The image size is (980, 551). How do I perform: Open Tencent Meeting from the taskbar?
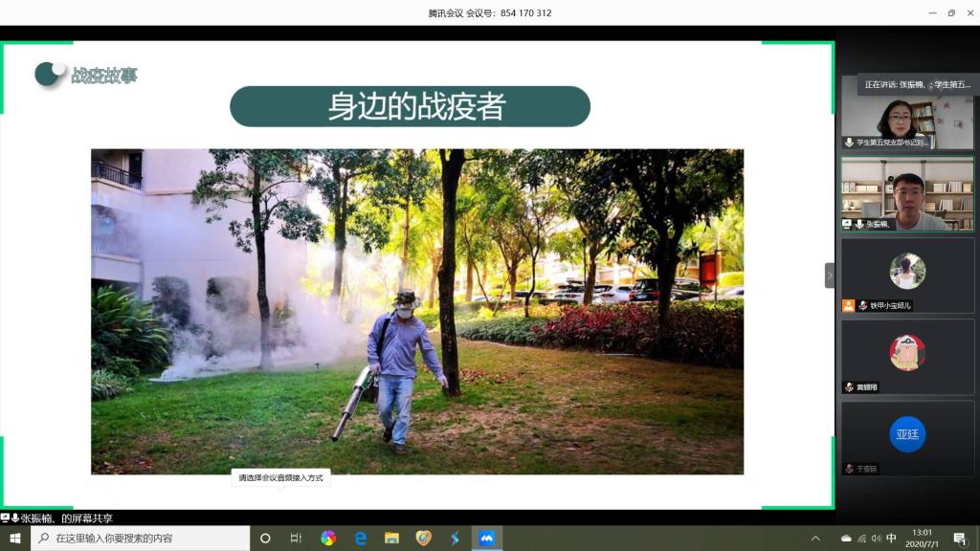tap(486, 539)
